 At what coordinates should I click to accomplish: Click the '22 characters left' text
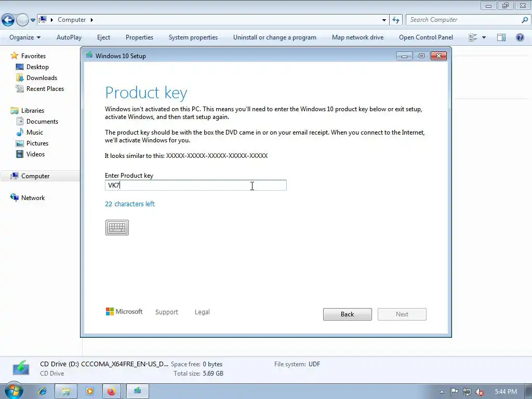[x=130, y=204]
